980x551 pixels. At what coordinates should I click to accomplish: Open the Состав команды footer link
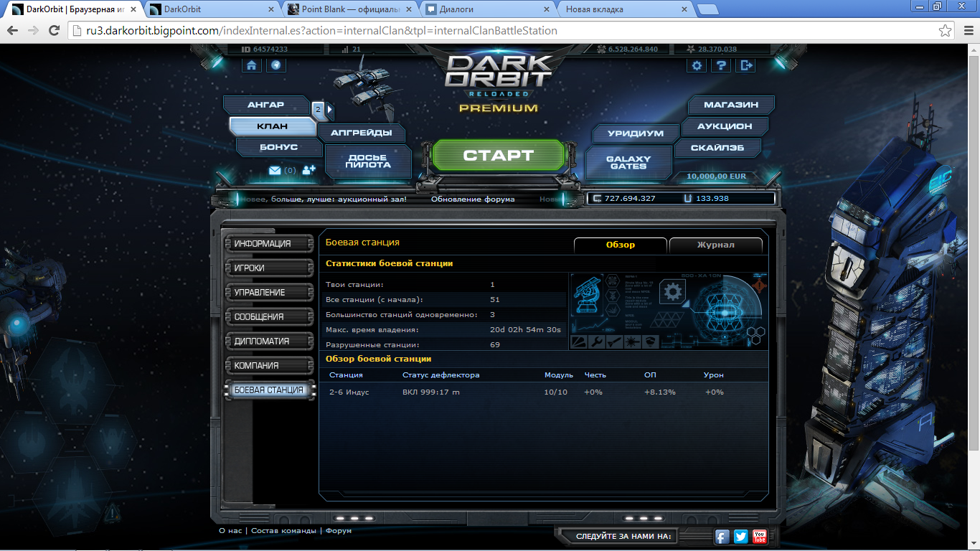pyautogui.click(x=283, y=531)
